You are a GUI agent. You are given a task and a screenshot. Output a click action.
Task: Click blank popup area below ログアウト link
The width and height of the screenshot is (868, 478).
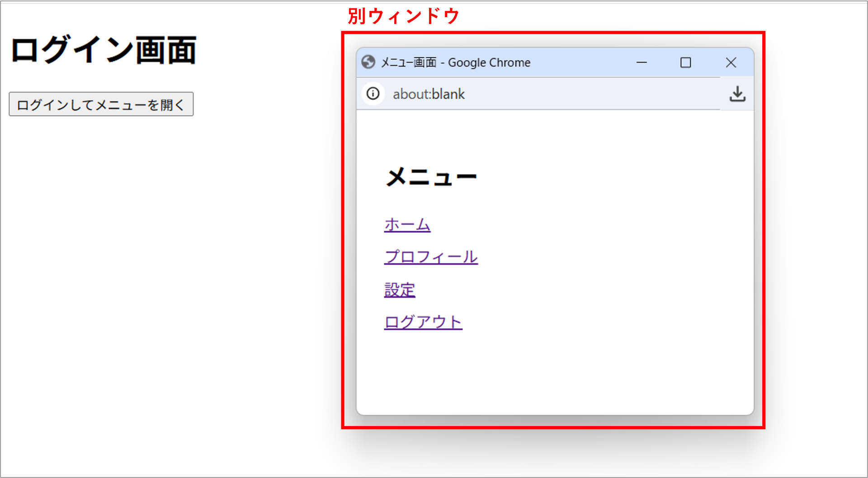tap(542, 371)
